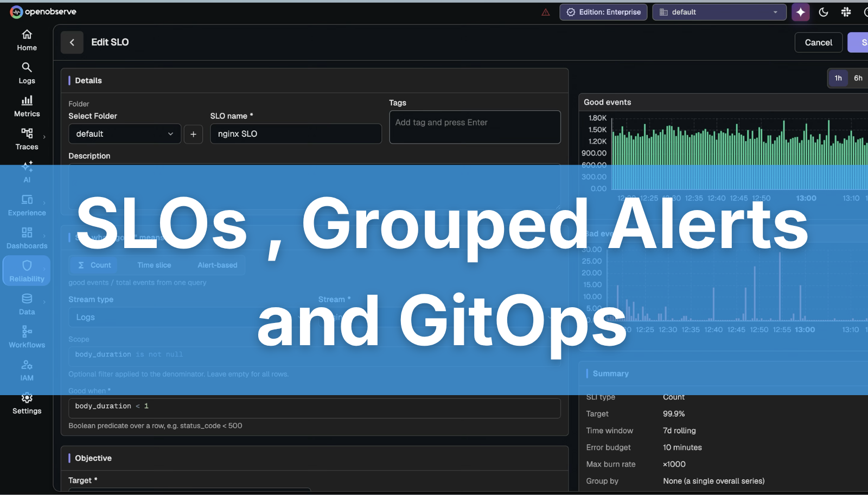Open the Logs section in sidebar
Viewport: 868px width, 495px height.
(x=27, y=74)
